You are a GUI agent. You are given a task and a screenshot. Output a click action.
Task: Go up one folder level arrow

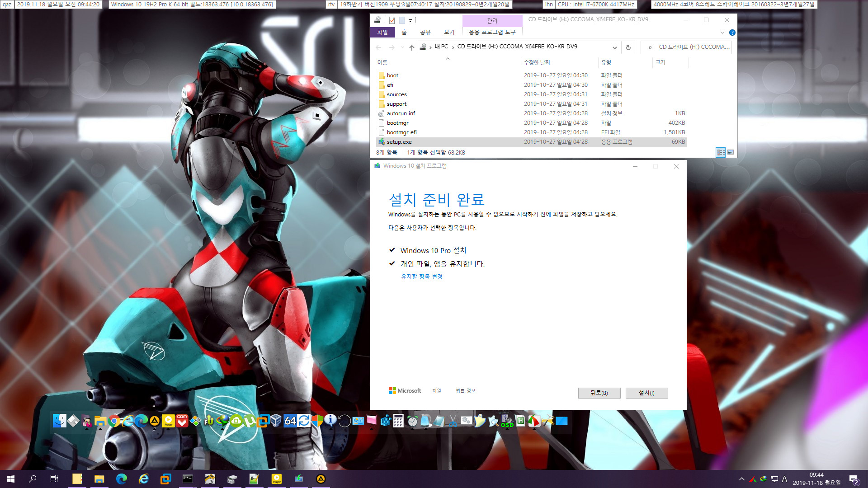(x=411, y=47)
